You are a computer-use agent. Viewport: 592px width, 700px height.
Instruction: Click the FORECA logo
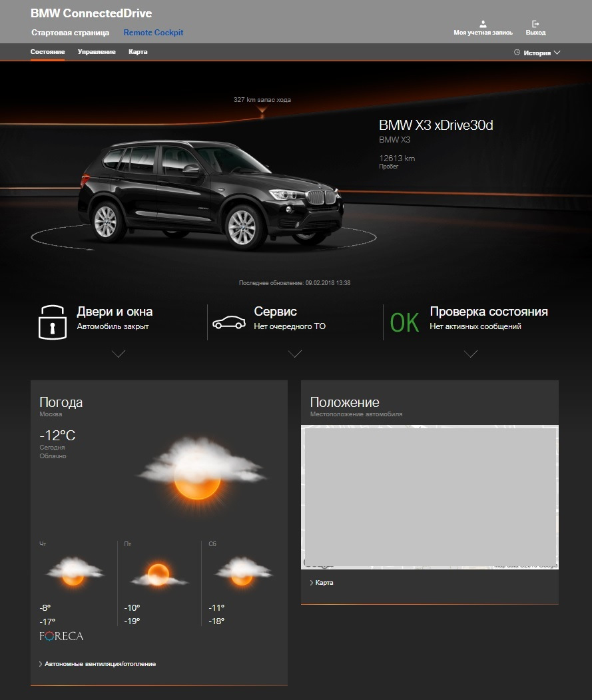(x=61, y=636)
